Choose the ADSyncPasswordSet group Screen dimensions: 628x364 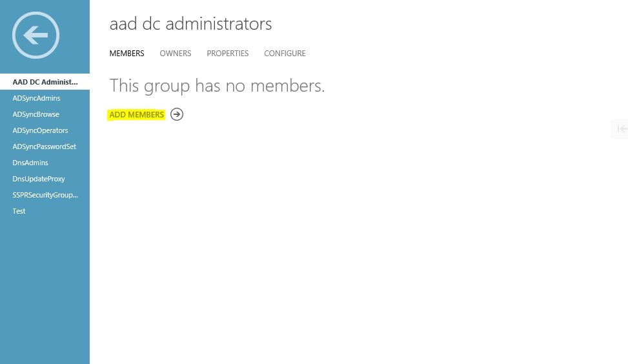pyautogui.click(x=45, y=147)
